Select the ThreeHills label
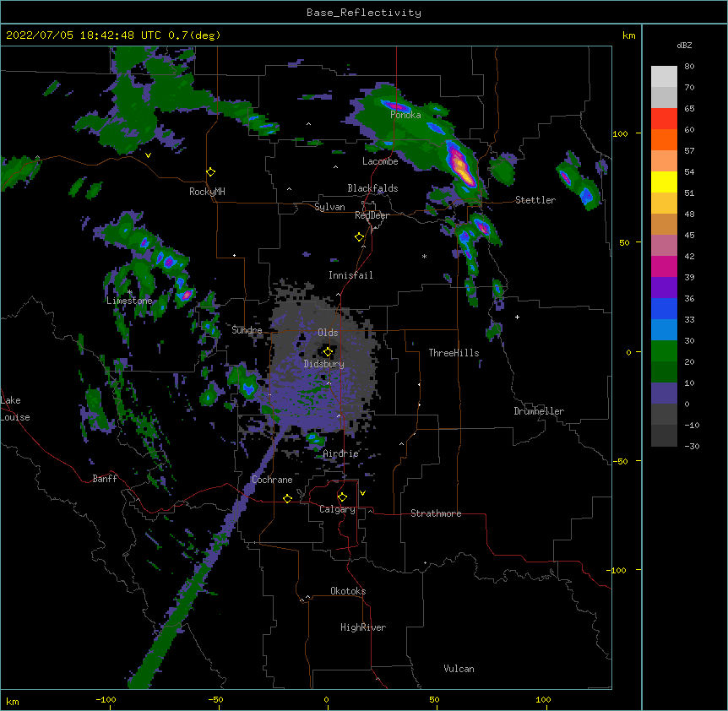 [454, 353]
